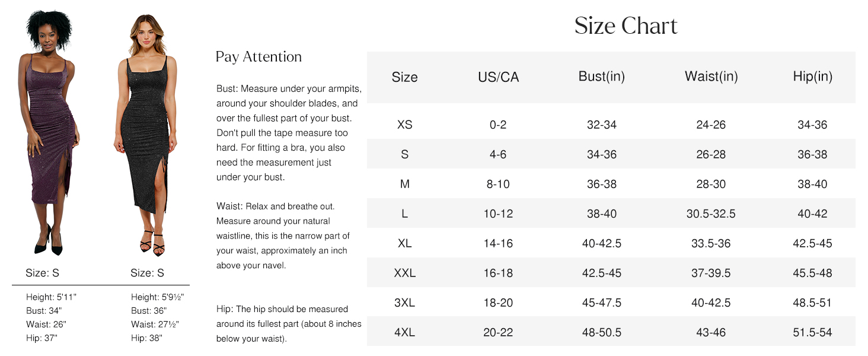Click the 4XL size row label
The height and width of the screenshot is (356, 868).
pyautogui.click(x=405, y=332)
